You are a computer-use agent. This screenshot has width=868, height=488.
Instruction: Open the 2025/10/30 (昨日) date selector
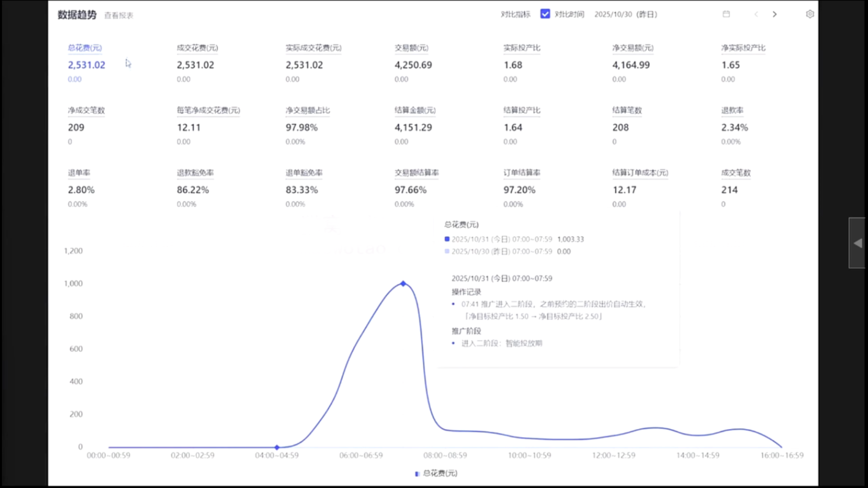click(x=625, y=14)
